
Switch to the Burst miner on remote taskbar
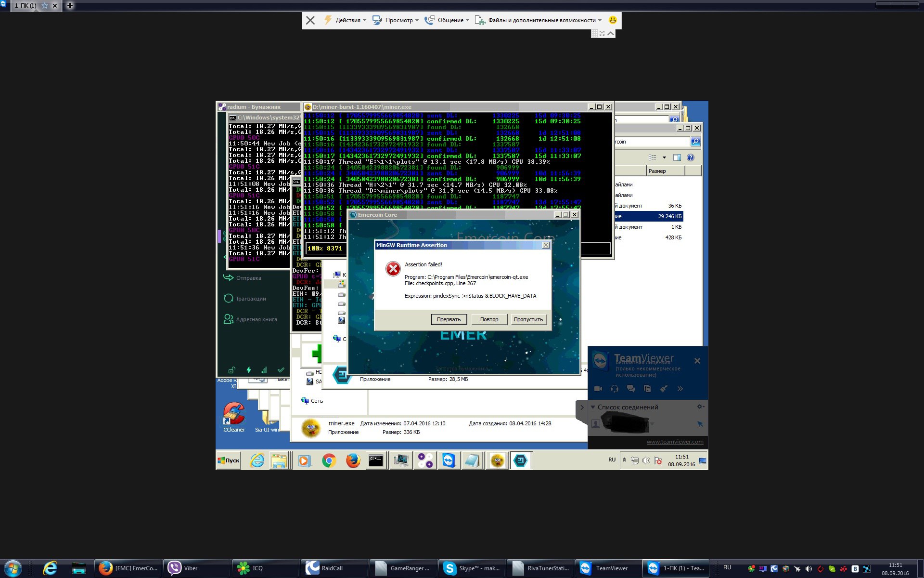tap(497, 460)
